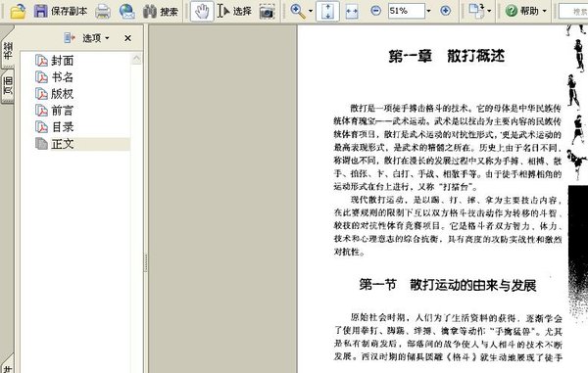Open the zoom tool dropdown arrow

[311, 11]
